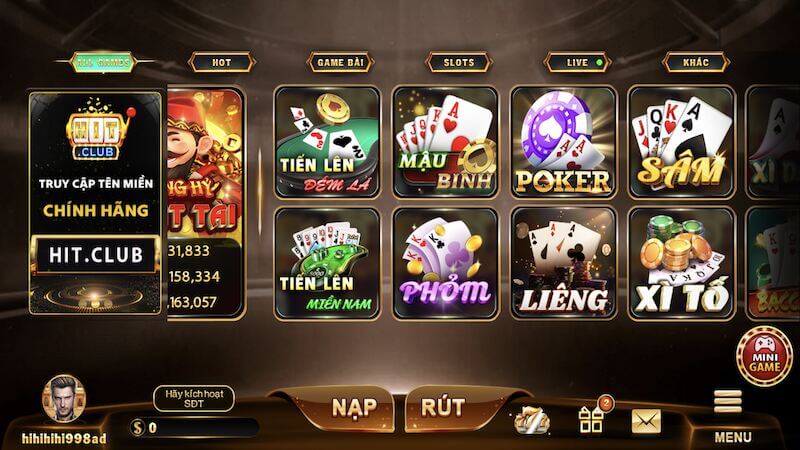Screen dimensions: 800x450
Task: Start the Xì Tố game
Action: (x=681, y=264)
